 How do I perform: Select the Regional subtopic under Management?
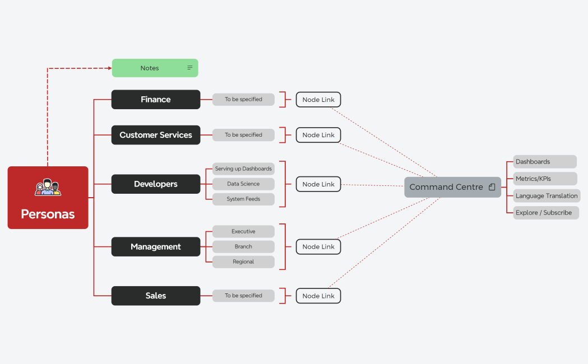(243, 262)
